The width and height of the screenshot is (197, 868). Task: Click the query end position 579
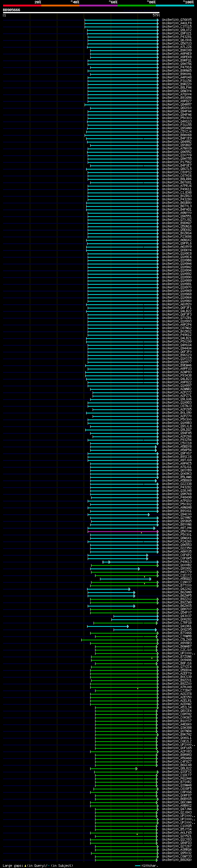[155, 15]
